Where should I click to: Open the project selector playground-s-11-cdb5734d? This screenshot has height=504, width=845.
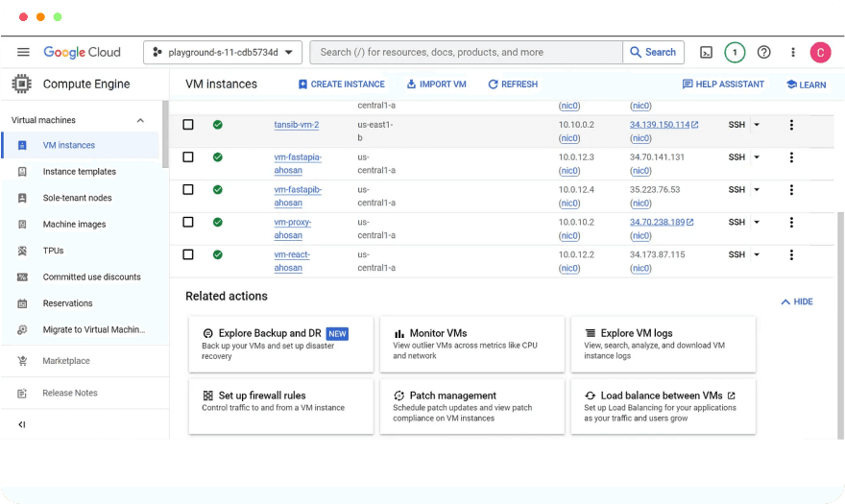(x=223, y=52)
